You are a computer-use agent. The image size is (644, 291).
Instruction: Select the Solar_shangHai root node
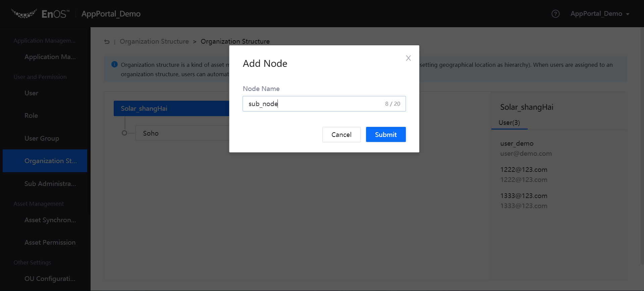pyautogui.click(x=171, y=108)
